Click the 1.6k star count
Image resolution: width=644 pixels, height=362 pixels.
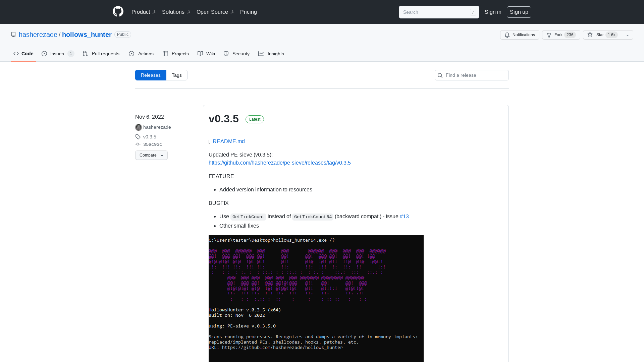[611, 35]
